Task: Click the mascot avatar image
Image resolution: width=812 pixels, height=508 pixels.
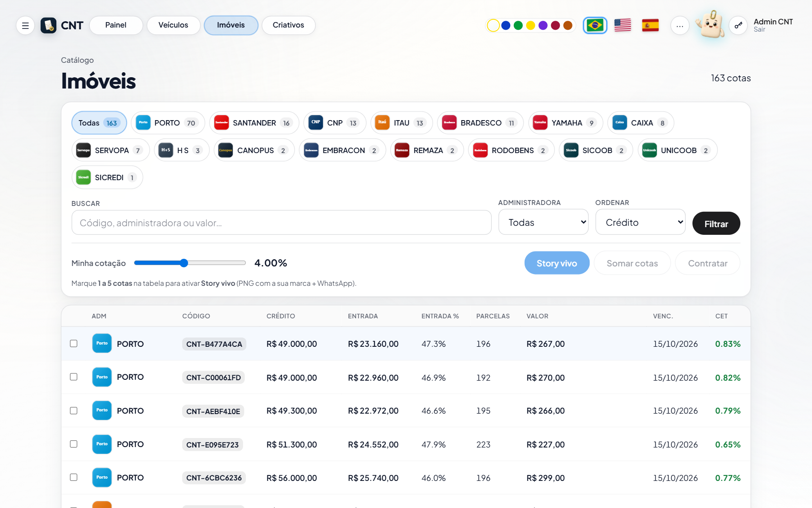Action: coord(710,24)
